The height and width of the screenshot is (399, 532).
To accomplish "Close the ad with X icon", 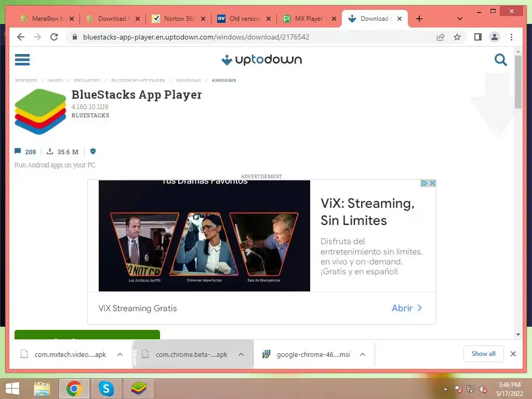I will pyautogui.click(x=432, y=183).
